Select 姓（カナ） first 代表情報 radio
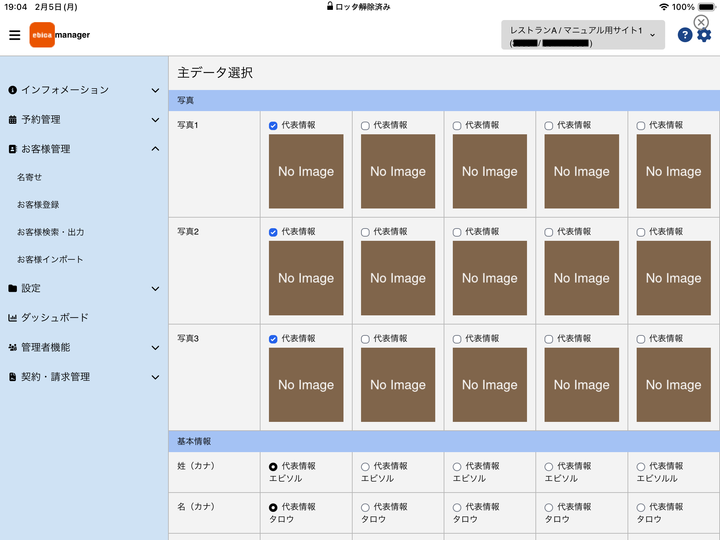Image resolution: width=720 pixels, height=540 pixels. pyautogui.click(x=273, y=467)
